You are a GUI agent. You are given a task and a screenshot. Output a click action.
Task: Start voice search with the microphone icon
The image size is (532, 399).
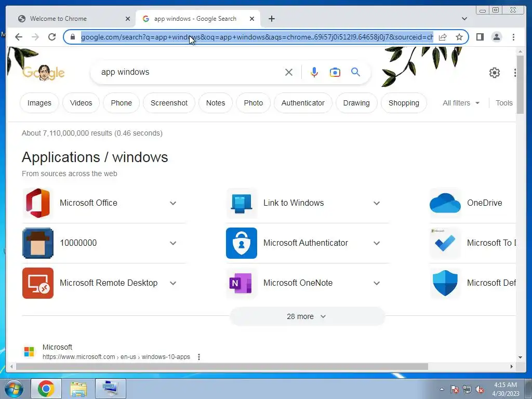click(314, 72)
